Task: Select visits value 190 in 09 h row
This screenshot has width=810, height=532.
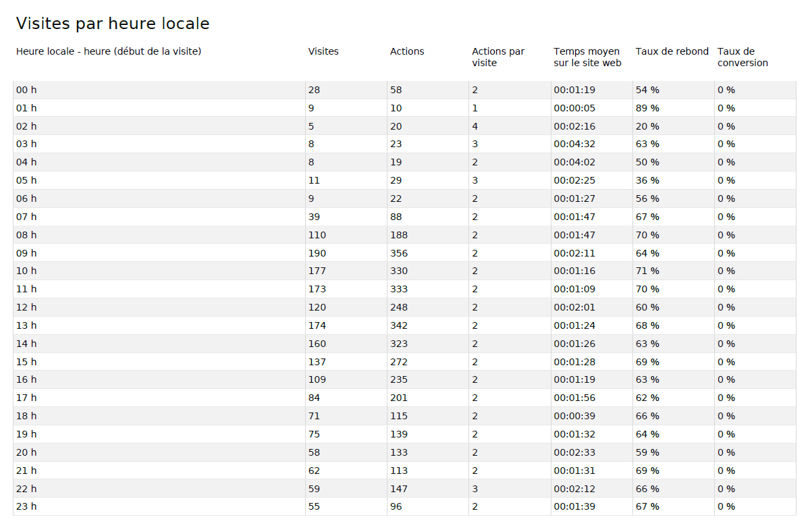Action: pyautogui.click(x=317, y=253)
